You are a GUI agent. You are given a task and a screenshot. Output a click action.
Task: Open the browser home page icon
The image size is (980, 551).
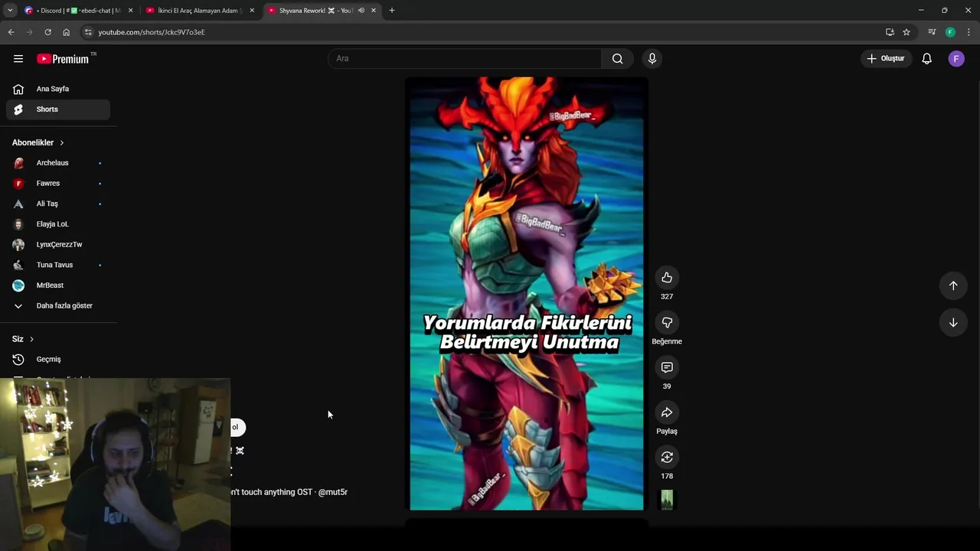(x=66, y=32)
